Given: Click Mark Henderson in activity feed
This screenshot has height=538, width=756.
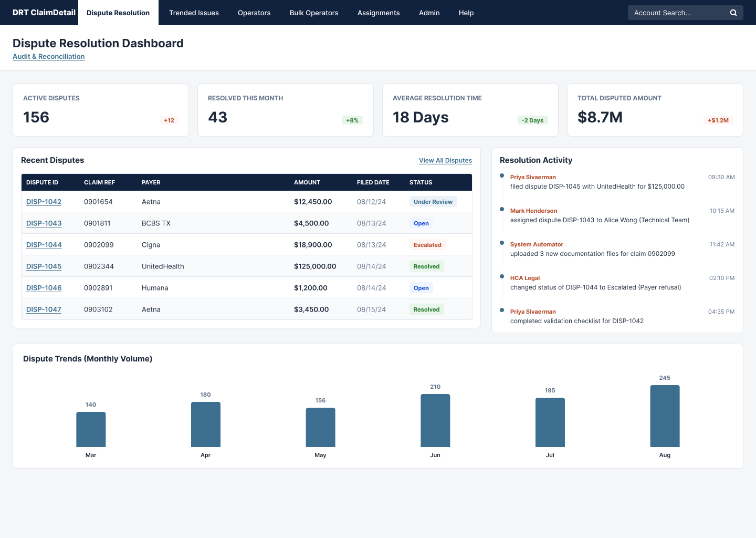Looking at the screenshot, I should click(x=533, y=211).
